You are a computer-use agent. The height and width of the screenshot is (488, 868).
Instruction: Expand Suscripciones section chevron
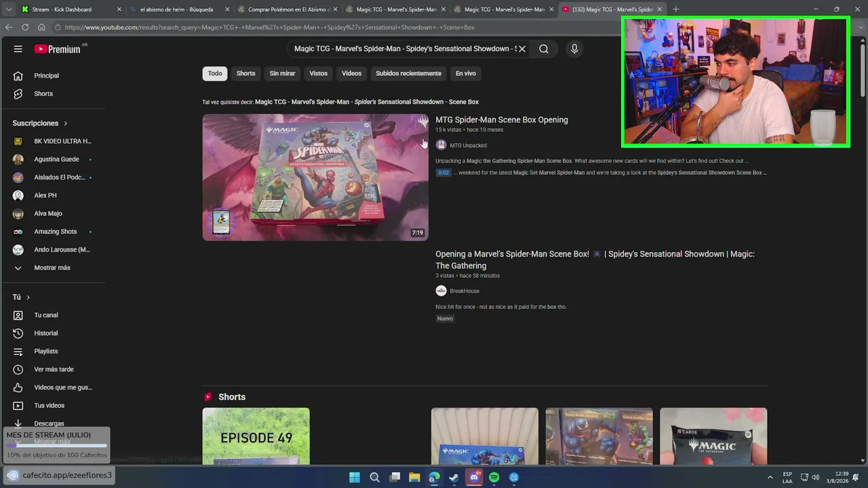tap(66, 123)
